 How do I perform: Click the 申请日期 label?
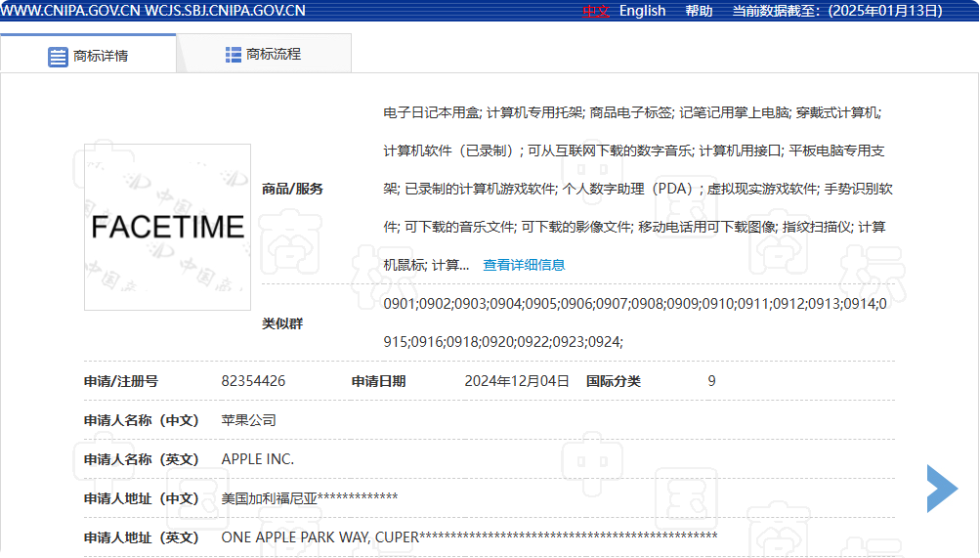[x=378, y=381]
